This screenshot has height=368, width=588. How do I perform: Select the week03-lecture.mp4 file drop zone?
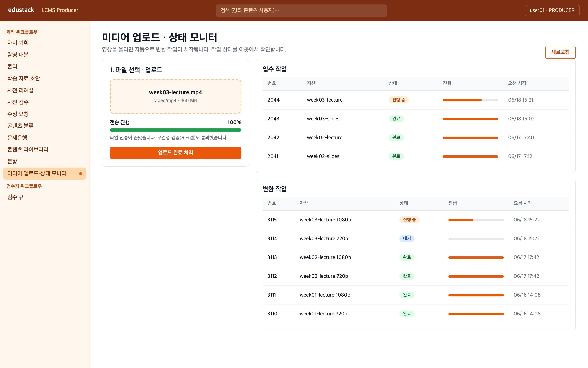click(175, 96)
